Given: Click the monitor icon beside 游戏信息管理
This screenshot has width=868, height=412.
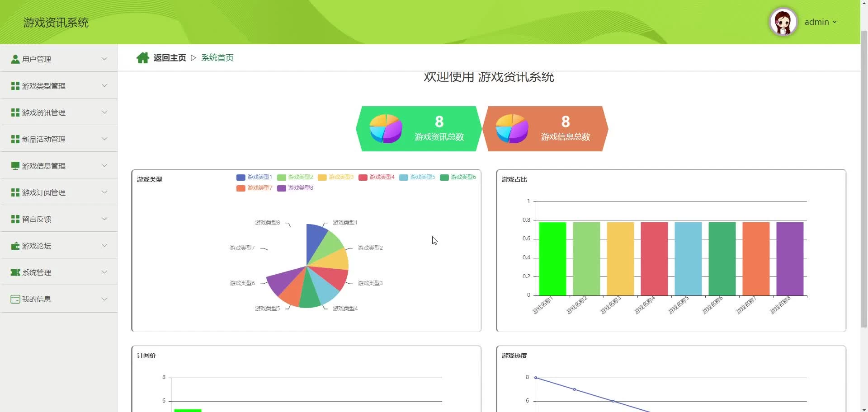Looking at the screenshot, I should click(x=15, y=166).
